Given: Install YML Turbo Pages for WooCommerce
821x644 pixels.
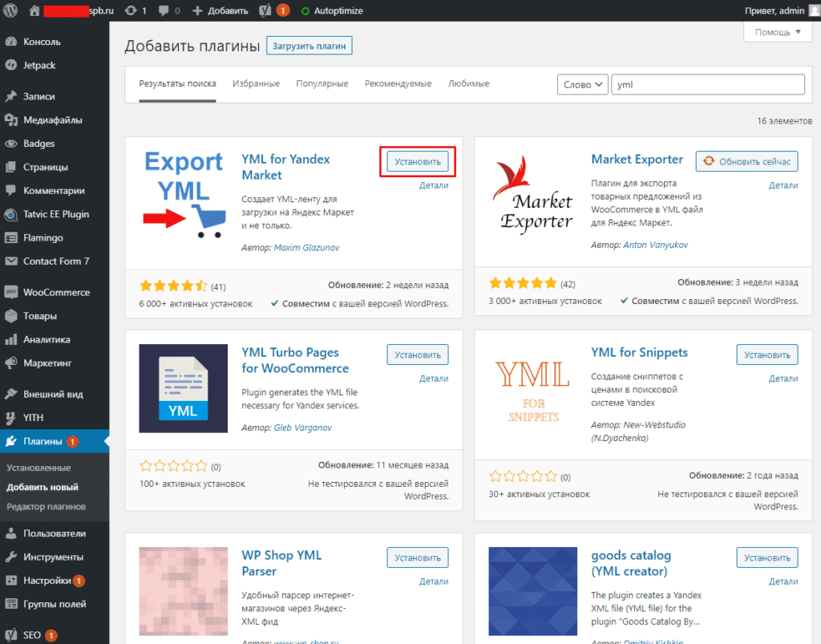Looking at the screenshot, I should coord(417,354).
